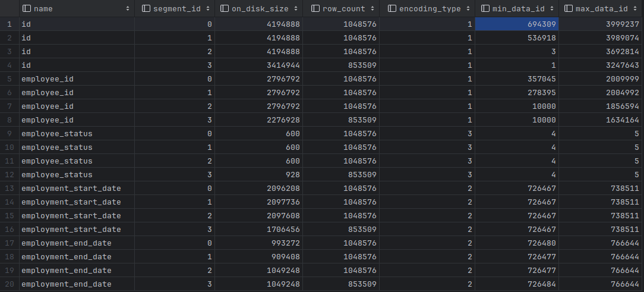The height and width of the screenshot is (292, 644).
Task: Click name cell 'employee_status' in row 9
Action: pos(77,134)
